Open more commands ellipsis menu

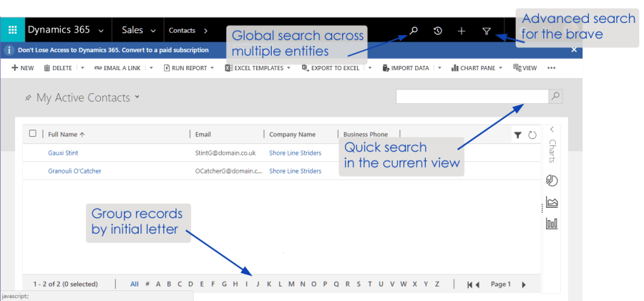pyautogui.click(x=552, y=68)
